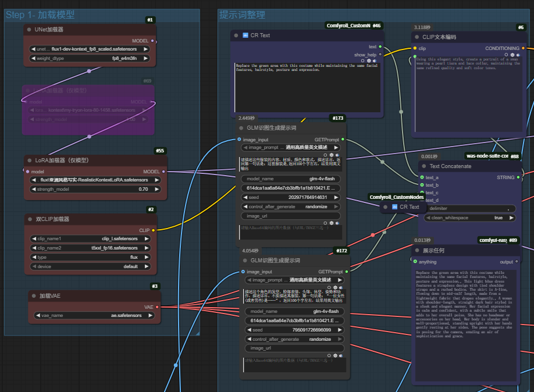Click blue node icon in CR Text #46 title
Screen dimensions: 534x392
(245, 35)
